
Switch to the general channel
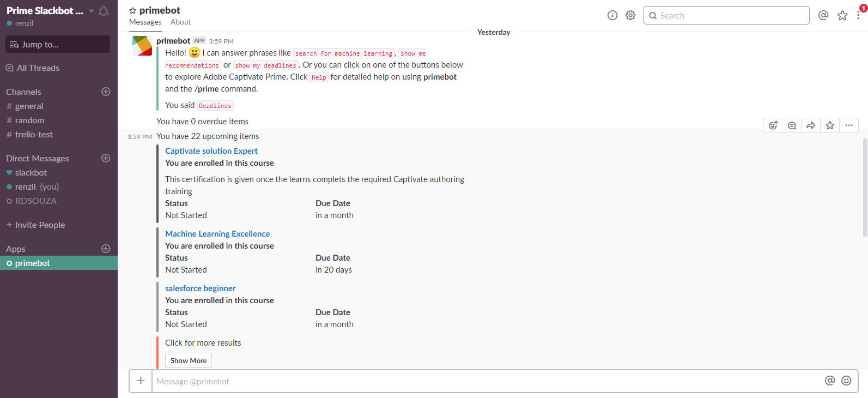[59, 106]
